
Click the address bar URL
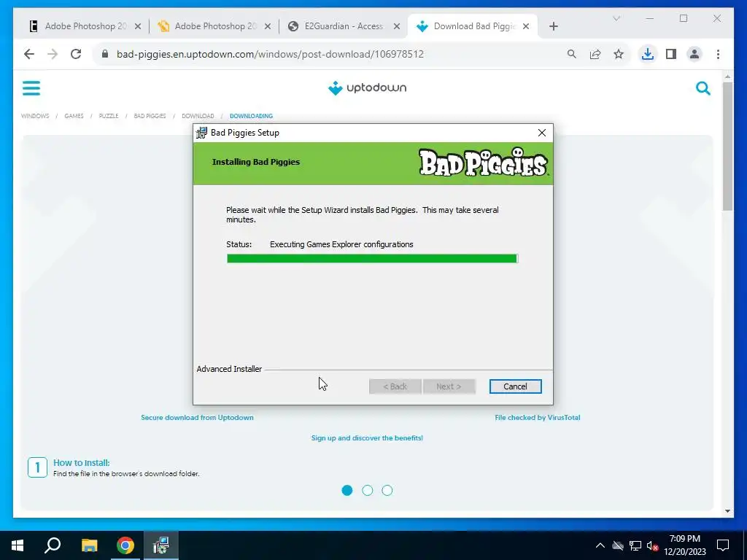[x=270, y=54]
